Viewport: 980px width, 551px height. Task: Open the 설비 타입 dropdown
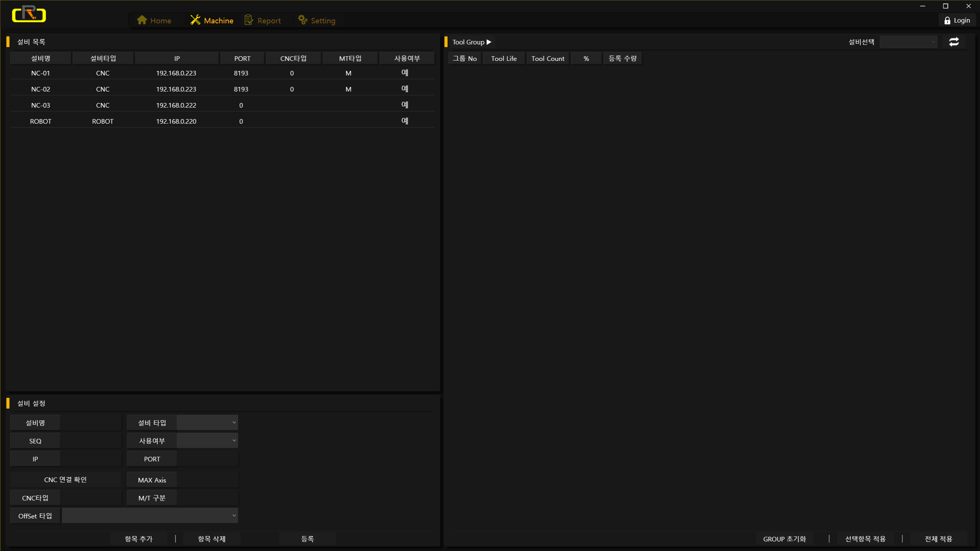click(207, 423)
